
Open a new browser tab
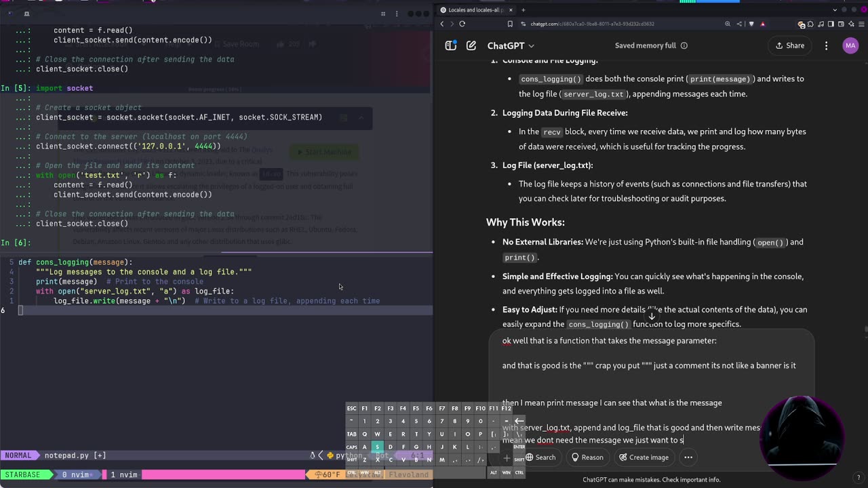pos(523,9)
